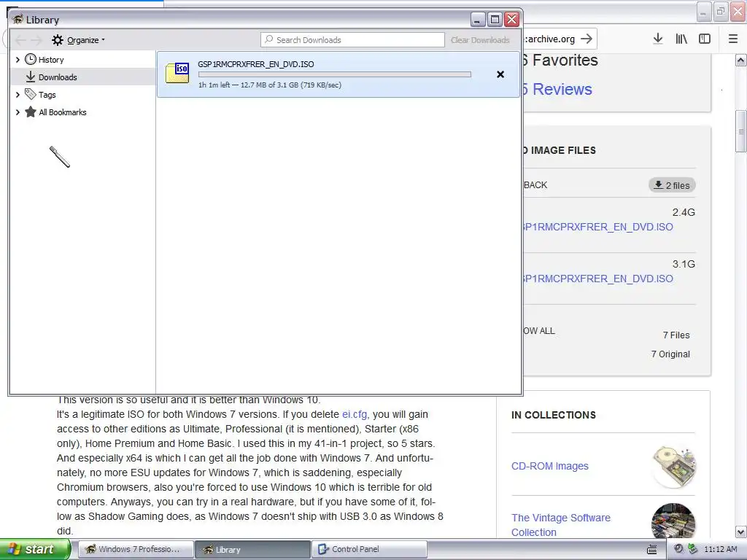Image resolution: width=747 pixels, height=560 pixels.
Task: Click the All Bookmarks star icon
Action: [31, 112]
